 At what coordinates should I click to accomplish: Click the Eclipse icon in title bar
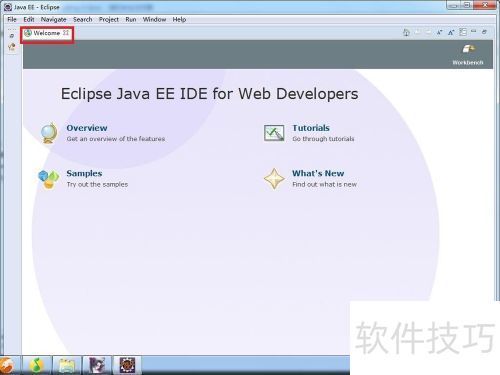8,7
